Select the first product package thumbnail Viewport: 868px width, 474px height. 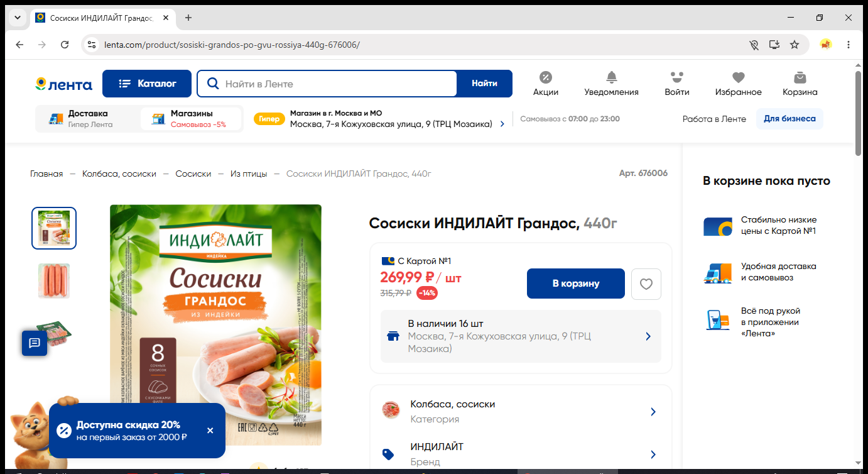[x=54, y=228]
